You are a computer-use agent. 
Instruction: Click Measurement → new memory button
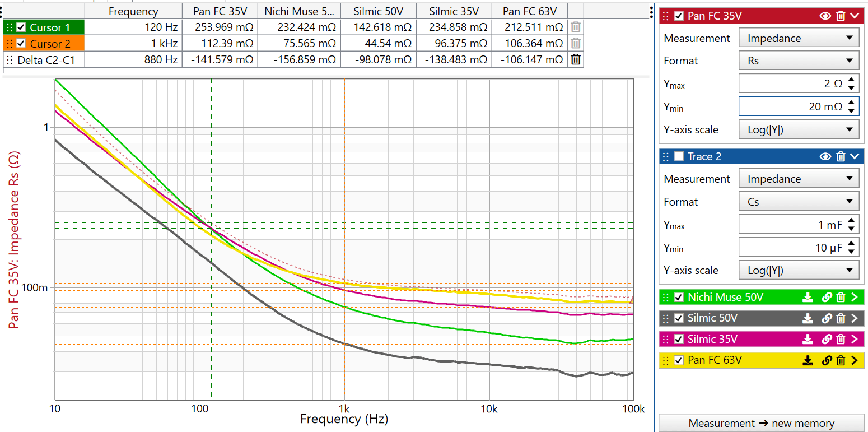click(762, 423)
